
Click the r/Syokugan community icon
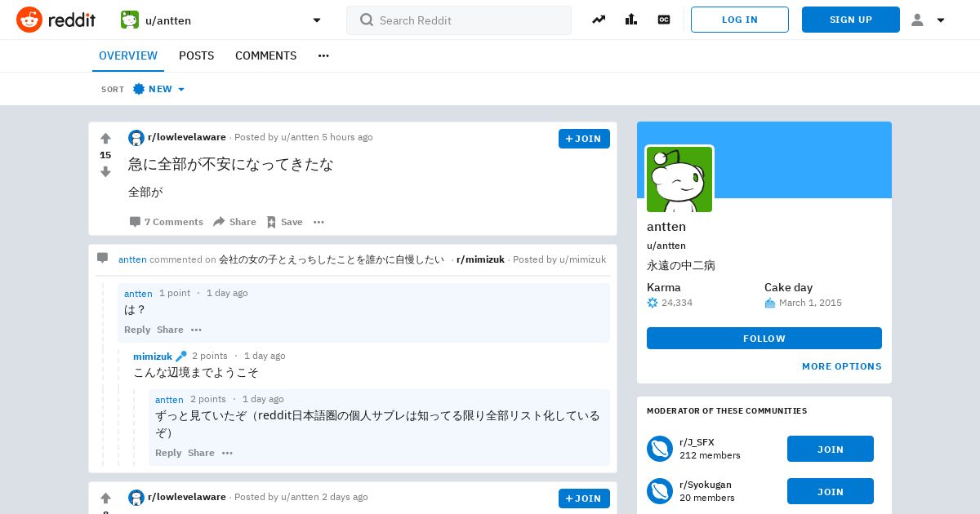[660, 491]
